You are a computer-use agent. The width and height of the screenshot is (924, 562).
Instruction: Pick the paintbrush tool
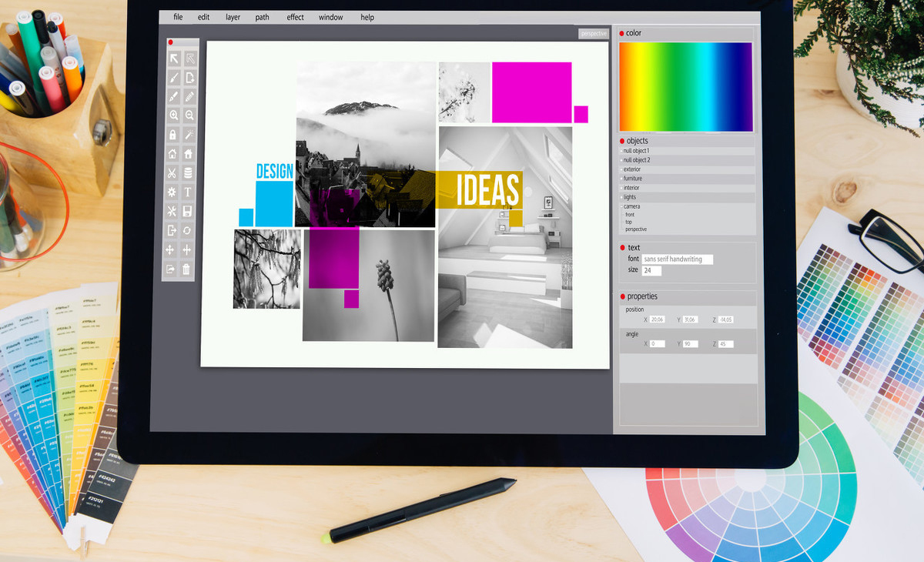click(172, 78)
